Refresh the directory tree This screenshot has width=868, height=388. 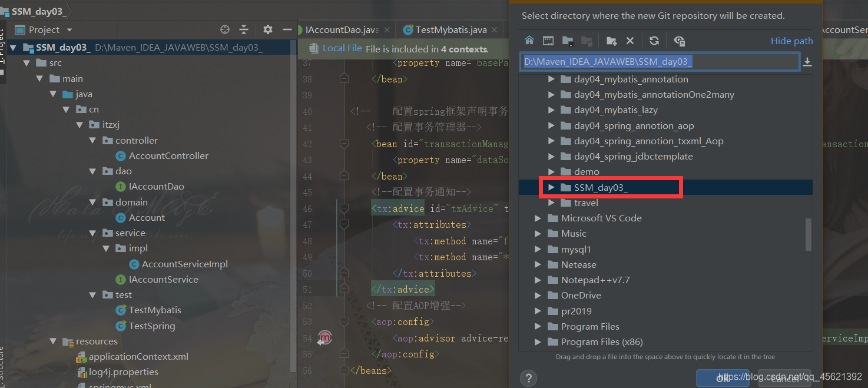click(x=654, y=41)
